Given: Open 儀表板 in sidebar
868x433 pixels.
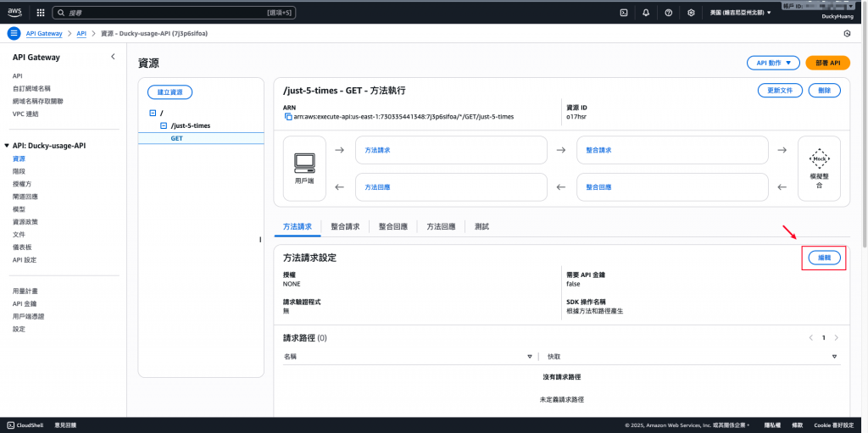Looking at the screenshot, I should coord(22,247).
